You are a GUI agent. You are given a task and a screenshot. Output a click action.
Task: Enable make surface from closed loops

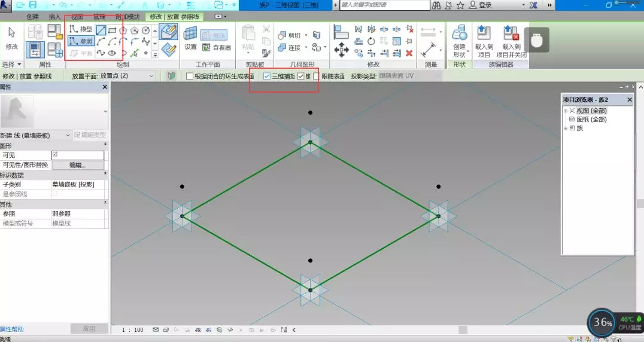[190, 77]
